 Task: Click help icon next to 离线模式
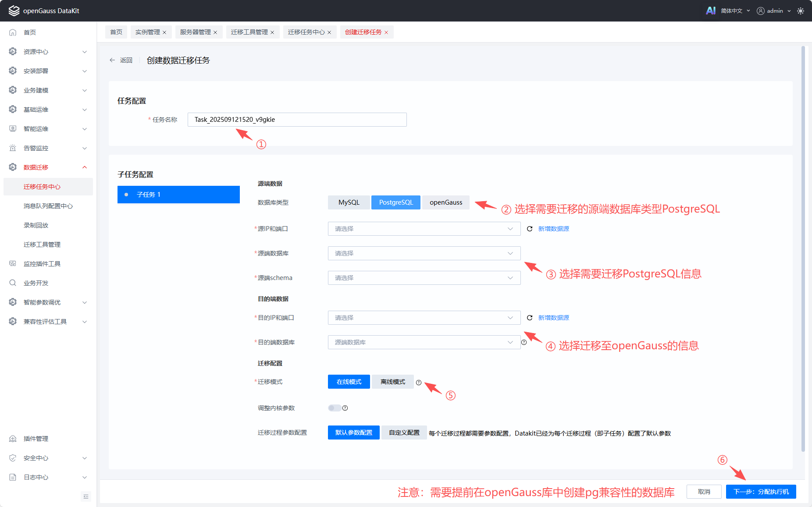point(419,383)
